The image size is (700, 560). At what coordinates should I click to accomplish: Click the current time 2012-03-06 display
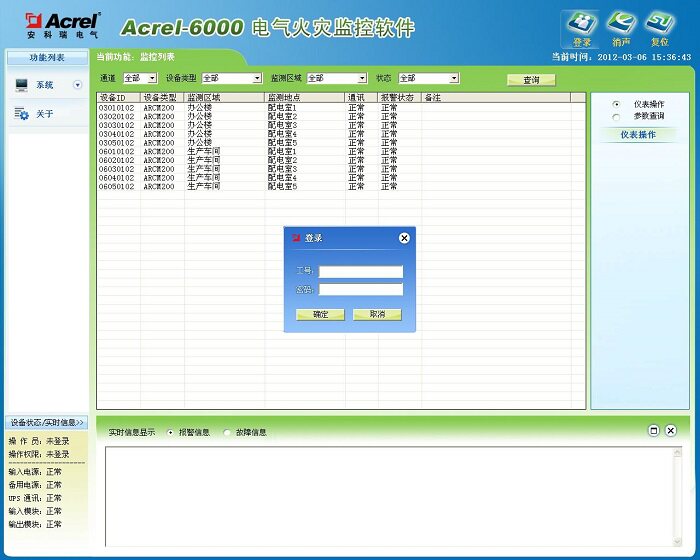621,57
